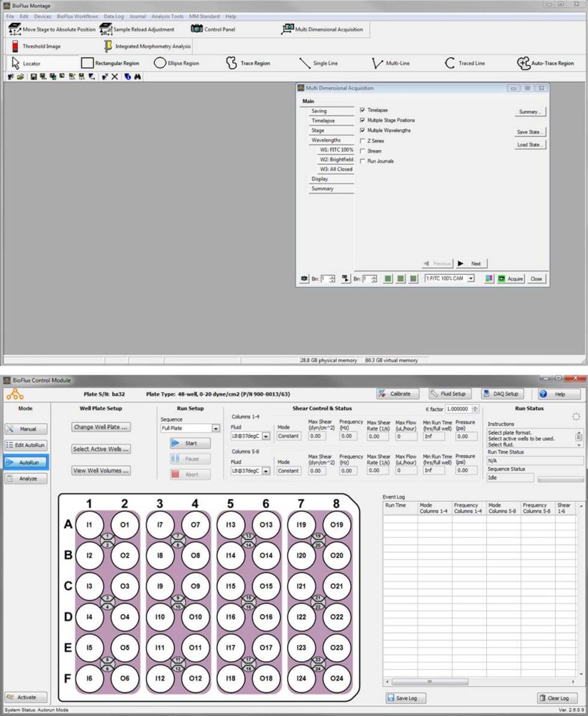This screenshot has height=716, width=588.
Task: Select the Rectangular Region tool
Action: (110, 63)
